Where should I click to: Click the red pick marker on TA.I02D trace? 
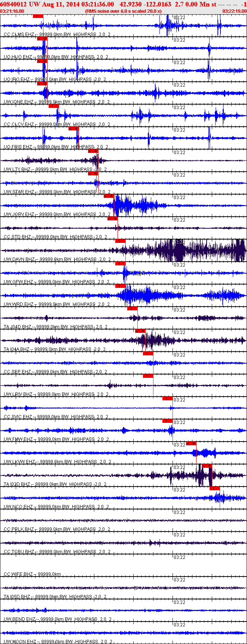pyautogui.click(x=207, y=466)
